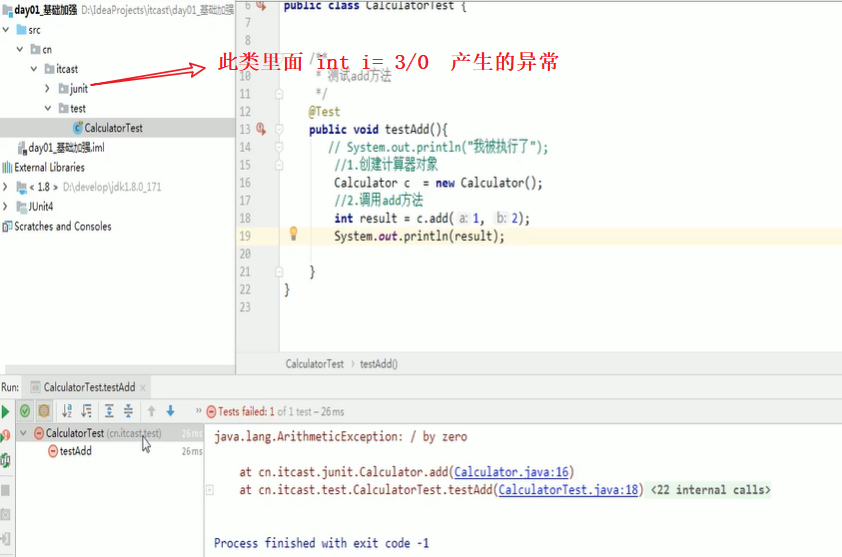Toggle the fold marker on line 13
This screenshot has width=842, height=557.
[x=279, y=129]
